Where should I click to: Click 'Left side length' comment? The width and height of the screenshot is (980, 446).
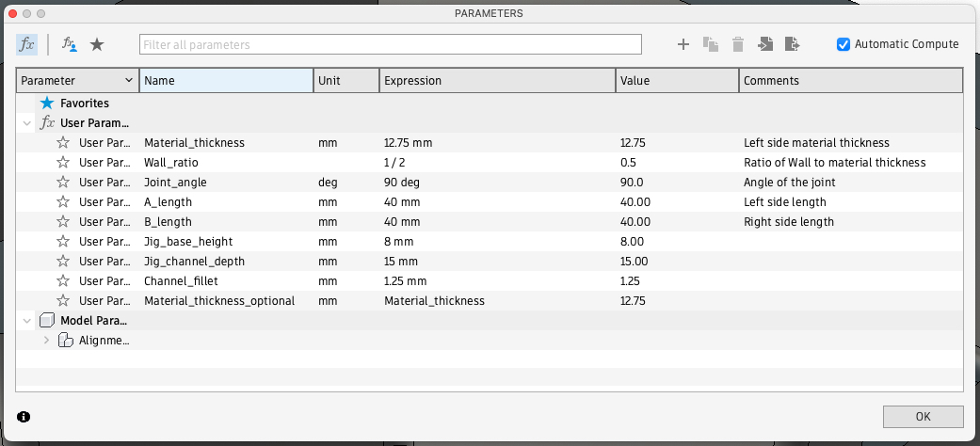point(785,201)
